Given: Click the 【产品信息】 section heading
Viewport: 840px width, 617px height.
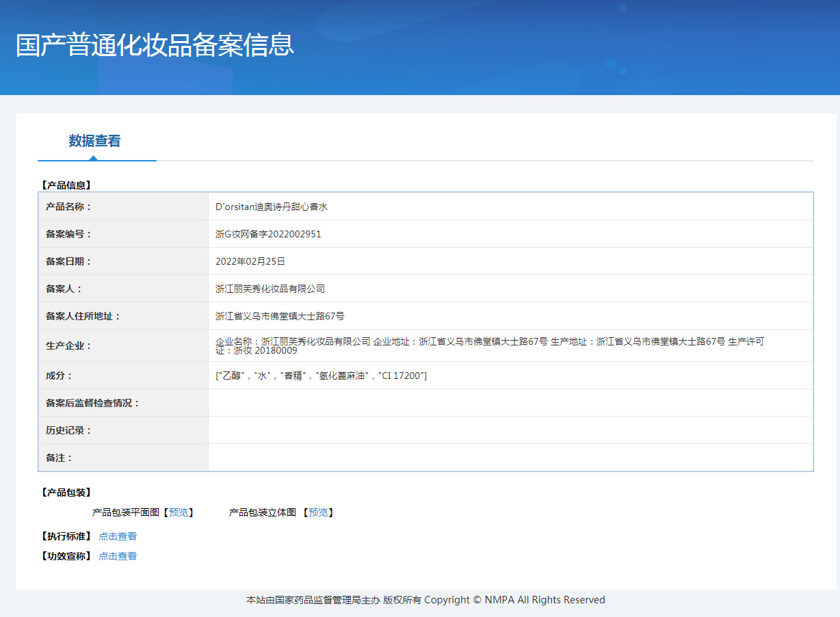Looking at the screenshot, I should tap(66, 185).
